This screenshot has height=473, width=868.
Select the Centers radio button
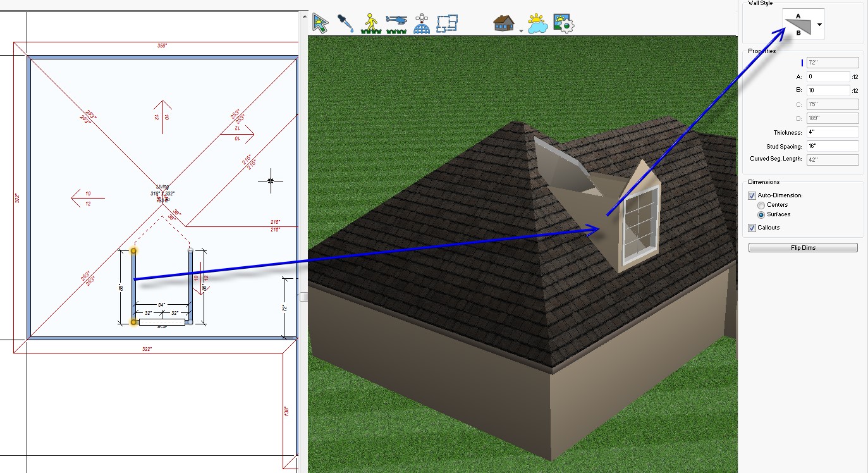point(761,205)
